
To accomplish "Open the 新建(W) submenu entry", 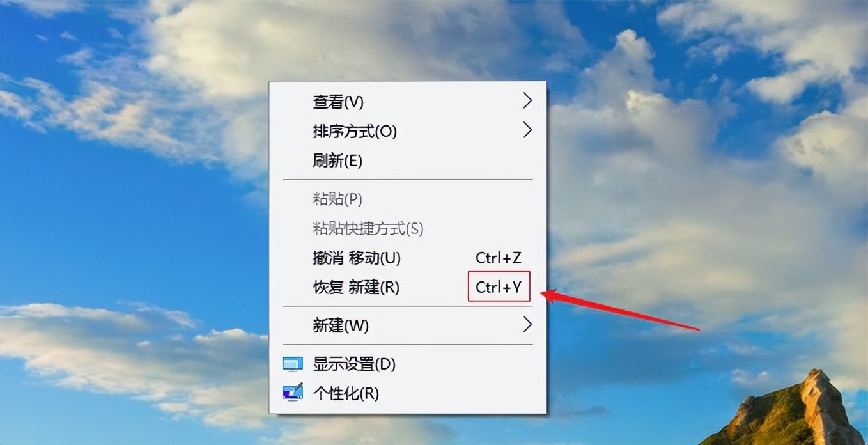I will 408,325.
